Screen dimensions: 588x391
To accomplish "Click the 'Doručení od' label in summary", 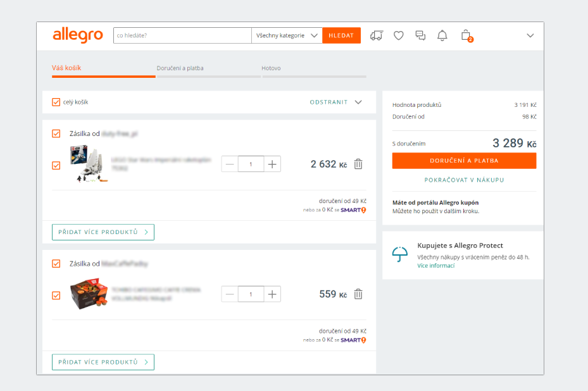I will tap(408, 116).
